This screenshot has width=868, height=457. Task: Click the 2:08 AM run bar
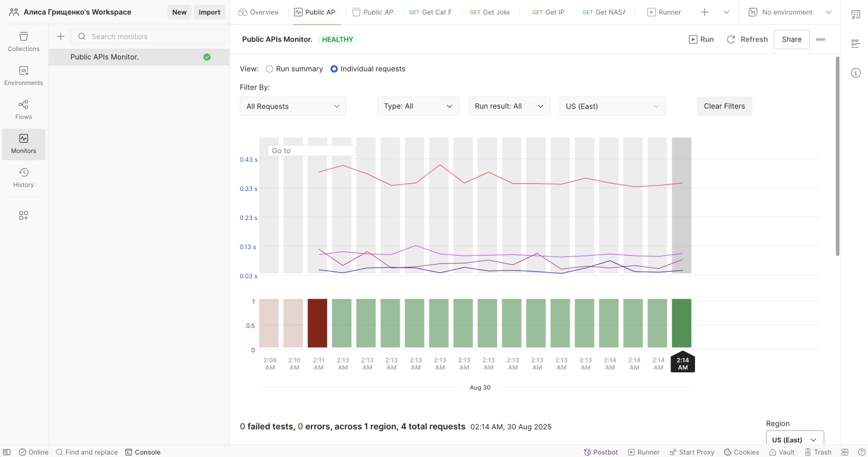(x=269, y=323)
